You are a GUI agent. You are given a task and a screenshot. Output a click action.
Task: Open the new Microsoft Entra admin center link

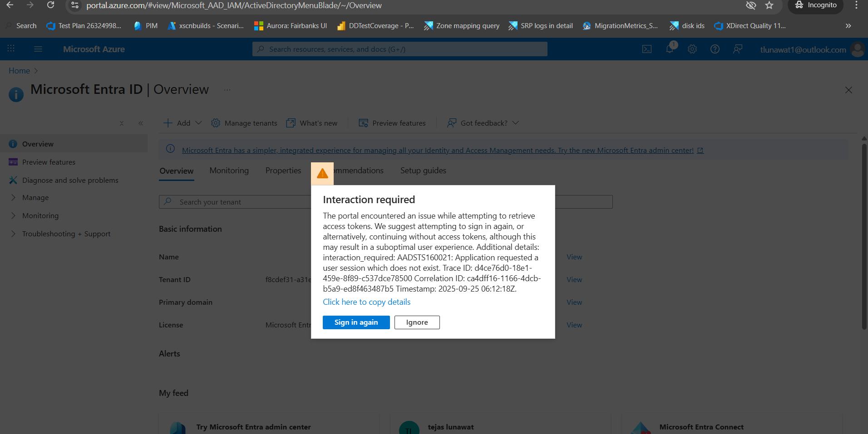click(443, 150)
